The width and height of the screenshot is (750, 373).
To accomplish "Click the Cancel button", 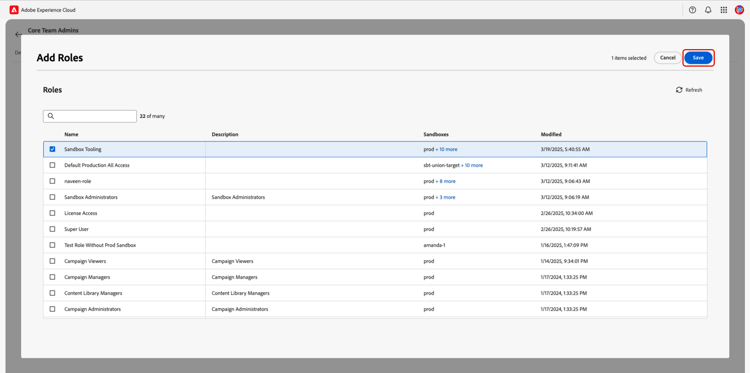I will tap(668, 58).
